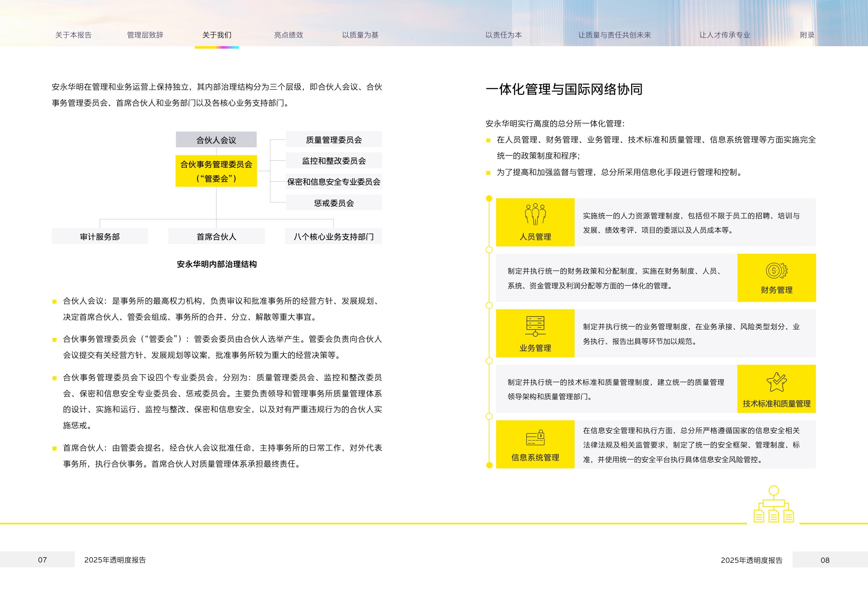
Task: Click the sentence 安永华明实行高度的总分所一体化管理
Action: pyautogui.click(x=555, y=123)
